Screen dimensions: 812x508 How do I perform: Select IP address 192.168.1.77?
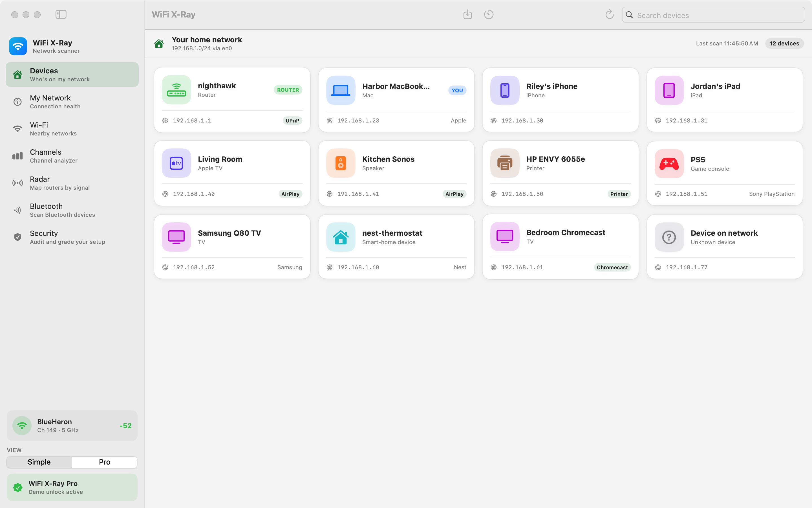pyautogui.click(x=687, y=268)
